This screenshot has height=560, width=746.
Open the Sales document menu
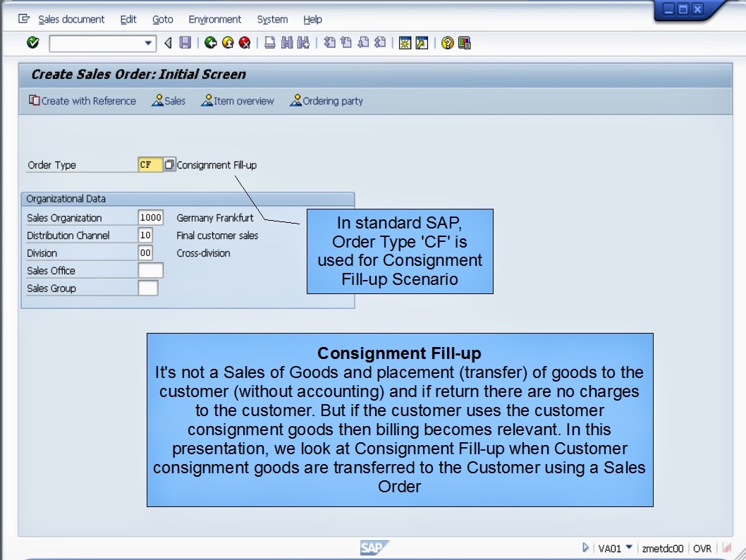click(x=71, y=19)
